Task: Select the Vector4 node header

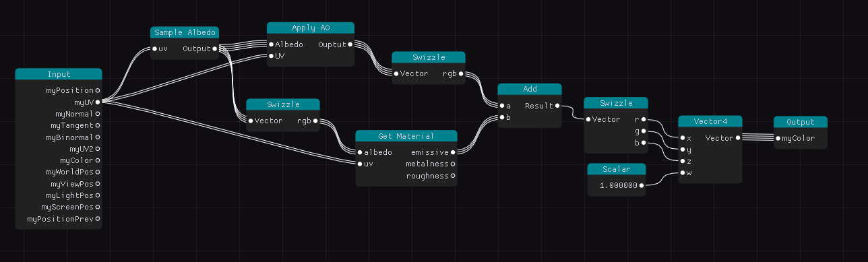Action: (x=710, y=121)
